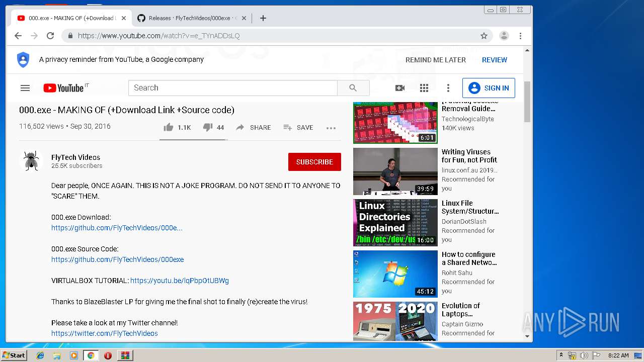Open 'Writing Viruses for Fun, not Profit' title
The width and height of the screenshot is (644, 362).
469,156
